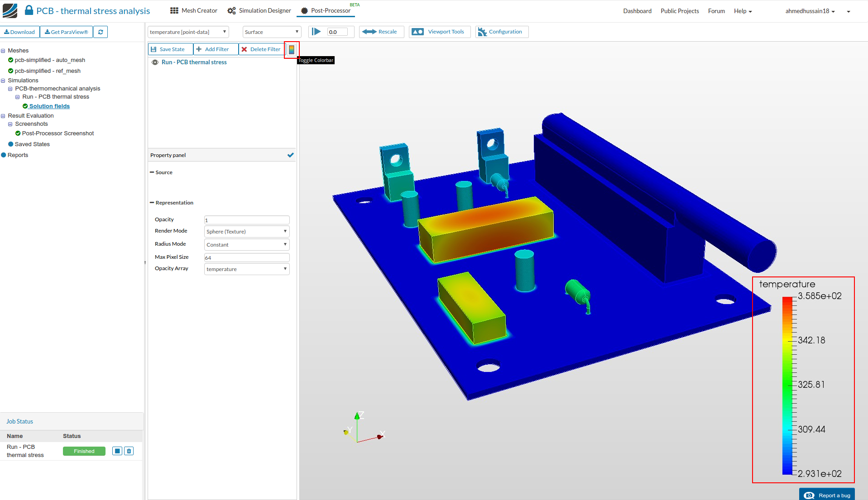868x500 pixels.
Task: Open Viewport Tools
Action: pyautogui.click(x=439, y=32)
